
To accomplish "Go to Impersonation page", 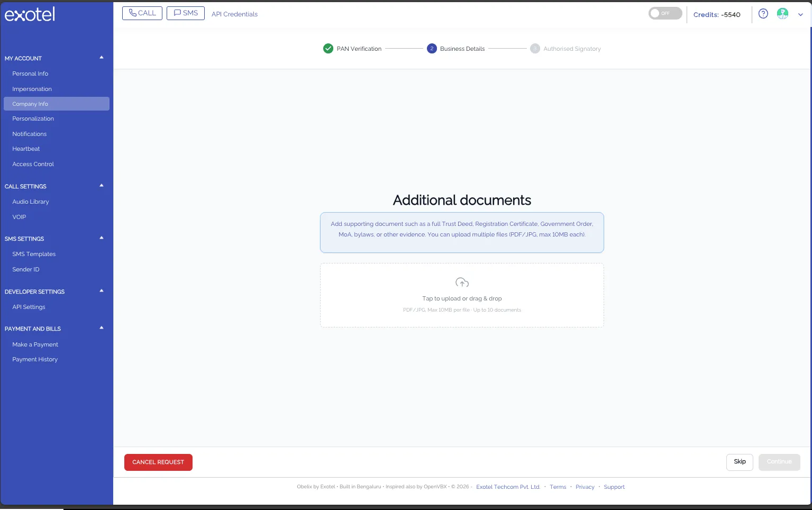I will pyautogui.click(x=32, y=89).
